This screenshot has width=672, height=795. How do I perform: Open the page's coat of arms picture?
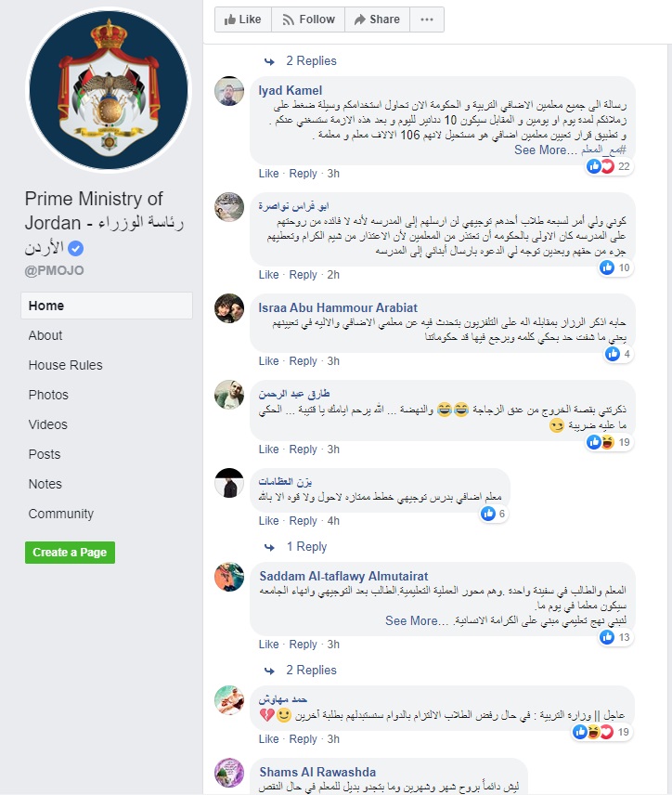[109, 90]
